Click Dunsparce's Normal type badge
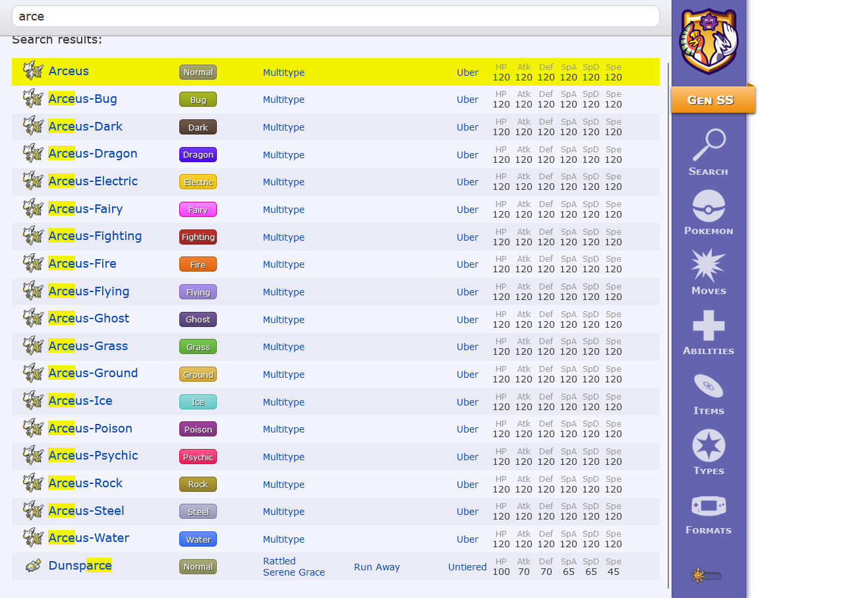 coord(198,566)
